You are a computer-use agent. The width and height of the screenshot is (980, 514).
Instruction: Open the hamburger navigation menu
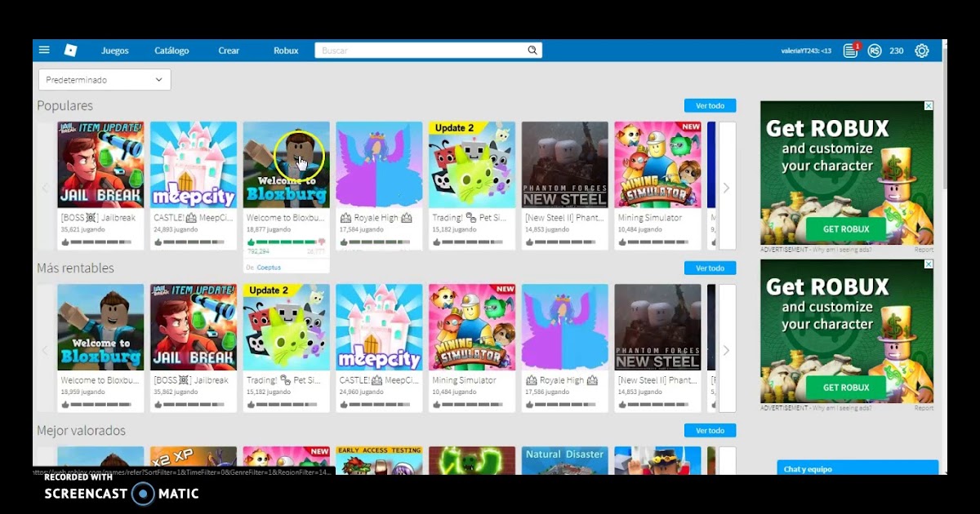(44, 50)
